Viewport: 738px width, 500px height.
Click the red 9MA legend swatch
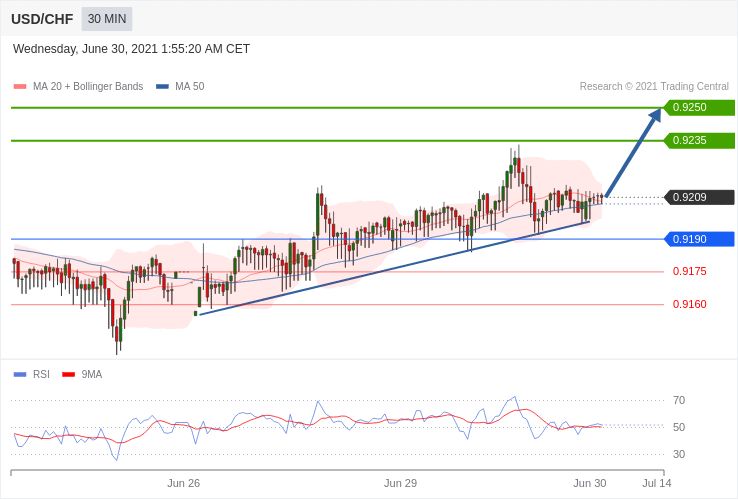point(69,375)
